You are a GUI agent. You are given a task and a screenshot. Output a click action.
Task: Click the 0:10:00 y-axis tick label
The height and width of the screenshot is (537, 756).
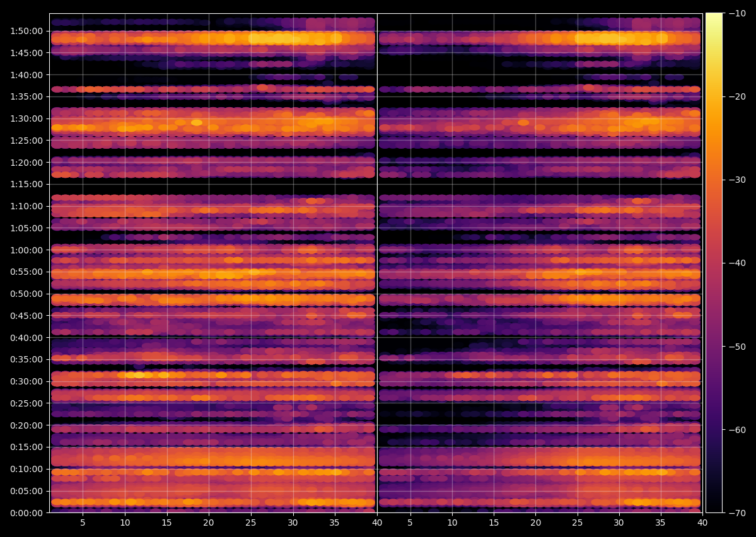pos(26,469)
